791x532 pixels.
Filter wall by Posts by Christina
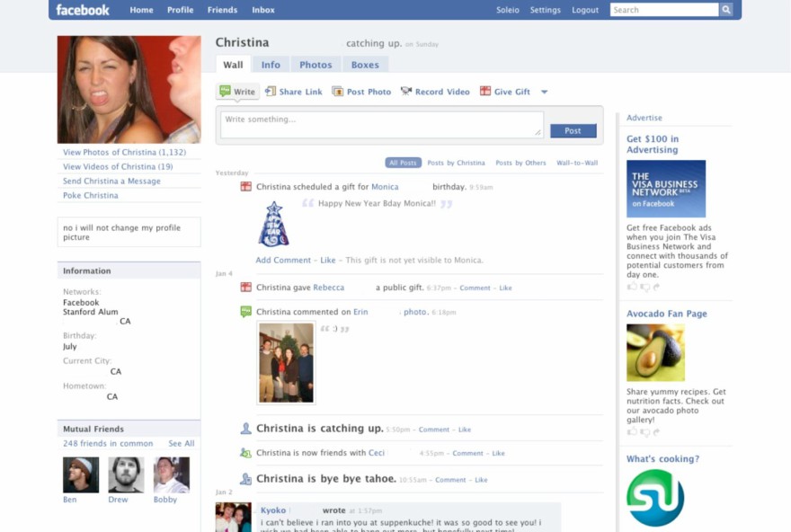tap(456, 163)
